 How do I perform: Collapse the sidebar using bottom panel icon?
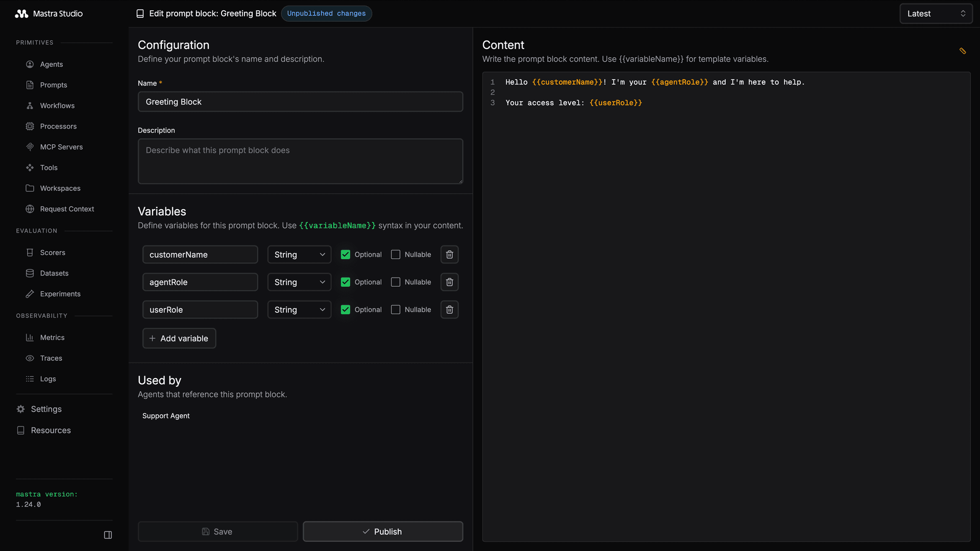point(108,535)
